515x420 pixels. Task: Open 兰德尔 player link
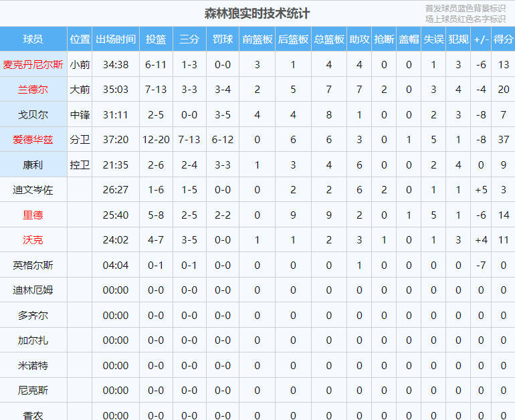33,90
